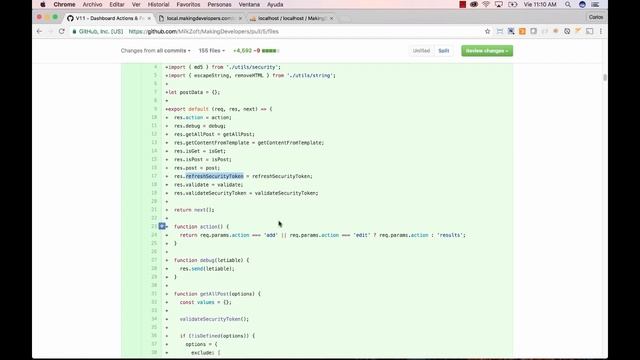Click the cast screen extension icon

click(590, 31)
